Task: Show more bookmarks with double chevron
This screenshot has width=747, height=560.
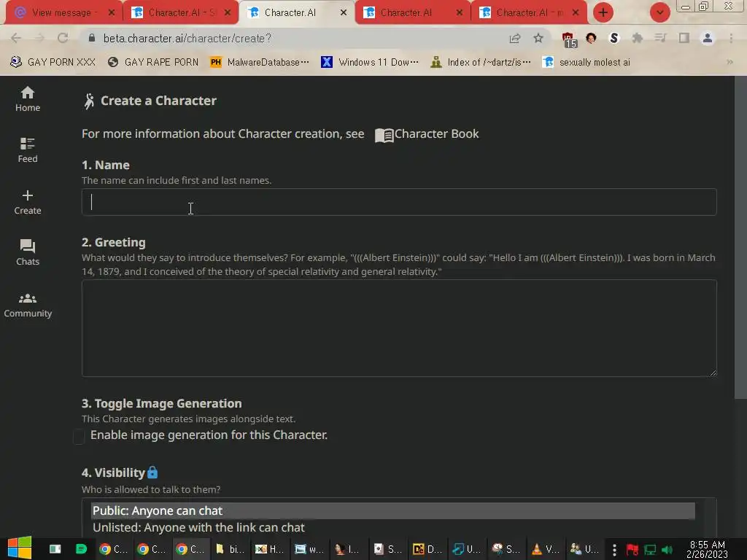Action: 729,63
